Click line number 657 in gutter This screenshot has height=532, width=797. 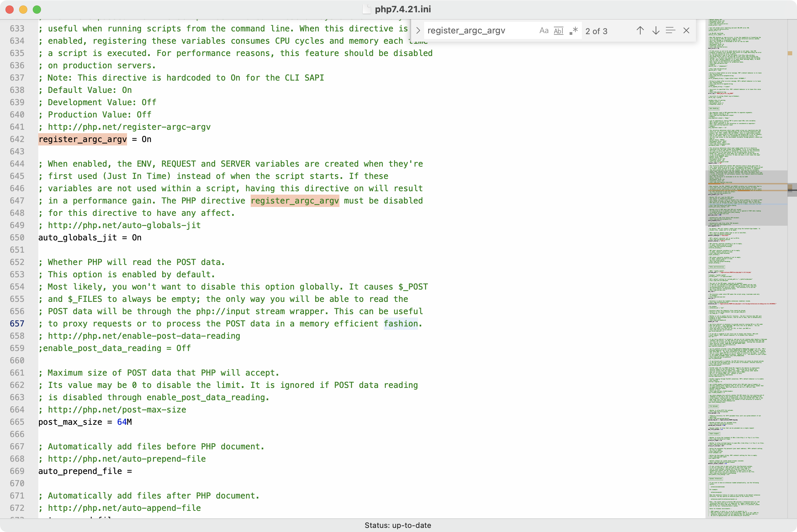point(17,324)
